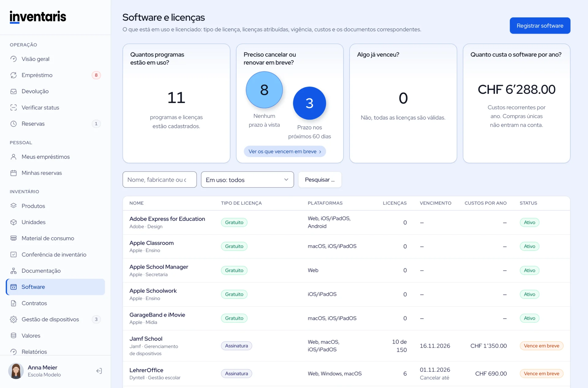This screenshot has height=388, width=588.
Task: Open Ver os que vencem em breve
Action: pyautogui.click(x=285, y=151)
